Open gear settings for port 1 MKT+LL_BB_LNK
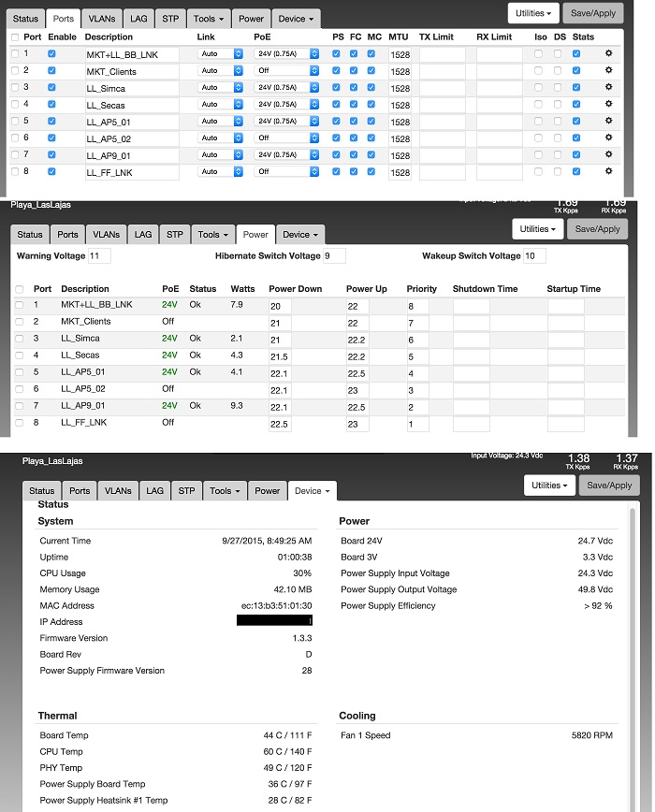This screenshot has height=812, width=655. pyautogui.click(x=609, y=54)
